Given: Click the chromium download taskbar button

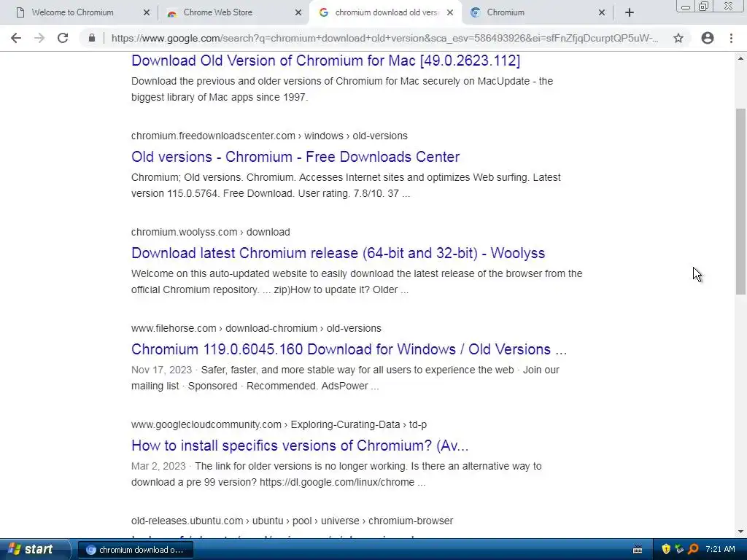Looking at the screenshot, I should click(135, 550).
